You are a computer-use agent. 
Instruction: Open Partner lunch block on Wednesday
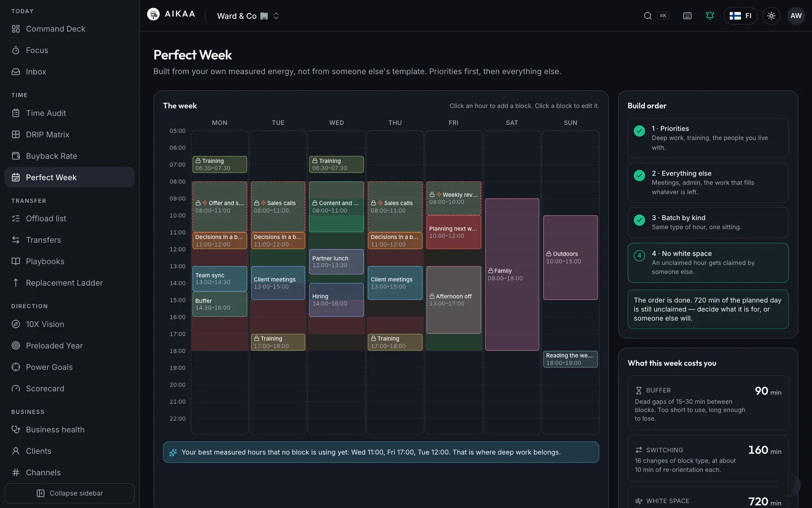[336, 262]
